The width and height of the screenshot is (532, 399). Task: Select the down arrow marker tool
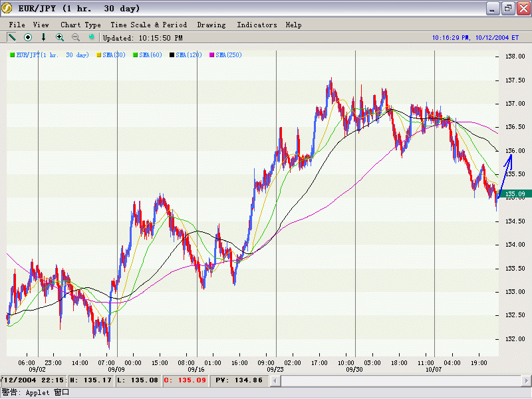coord(44,38)
